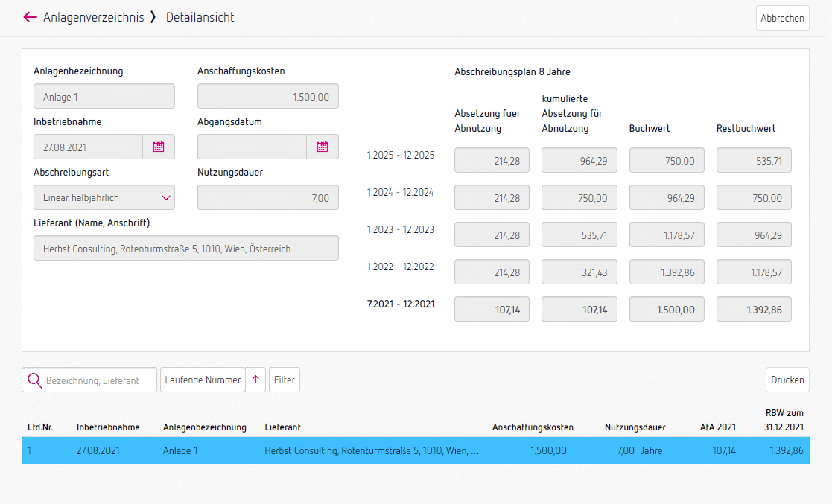This screenshot has height=504, width=832.
Task: Open the Abgangsdatum calendar picker
Action: point(323,147)
